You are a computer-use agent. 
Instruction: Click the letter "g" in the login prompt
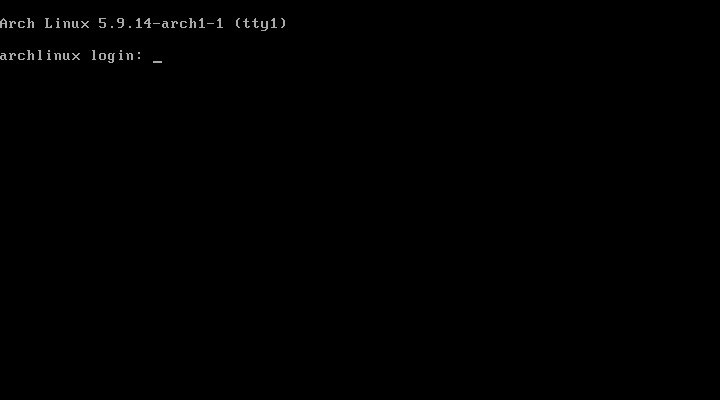tap(112, 57)
